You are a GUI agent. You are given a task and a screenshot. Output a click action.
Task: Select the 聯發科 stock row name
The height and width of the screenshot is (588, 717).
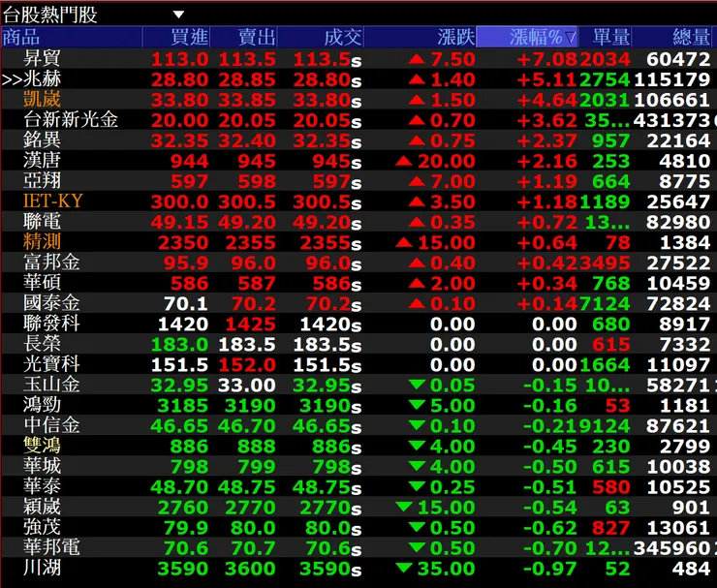[x=51, y=324]
